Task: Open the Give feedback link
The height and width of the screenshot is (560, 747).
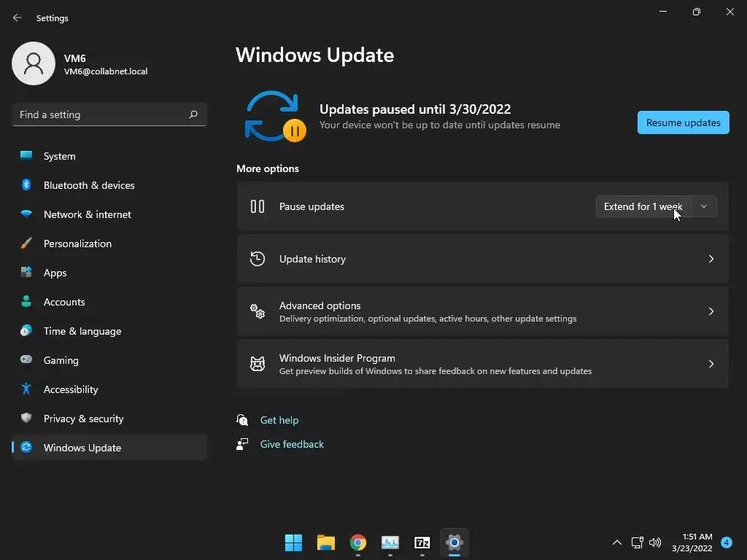Action: click(x=292, y=444)
